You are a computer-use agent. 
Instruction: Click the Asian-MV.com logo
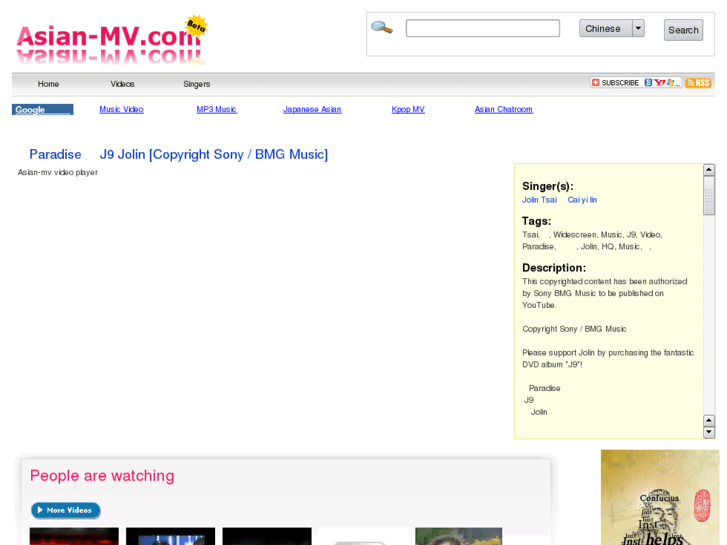(111, 41)
